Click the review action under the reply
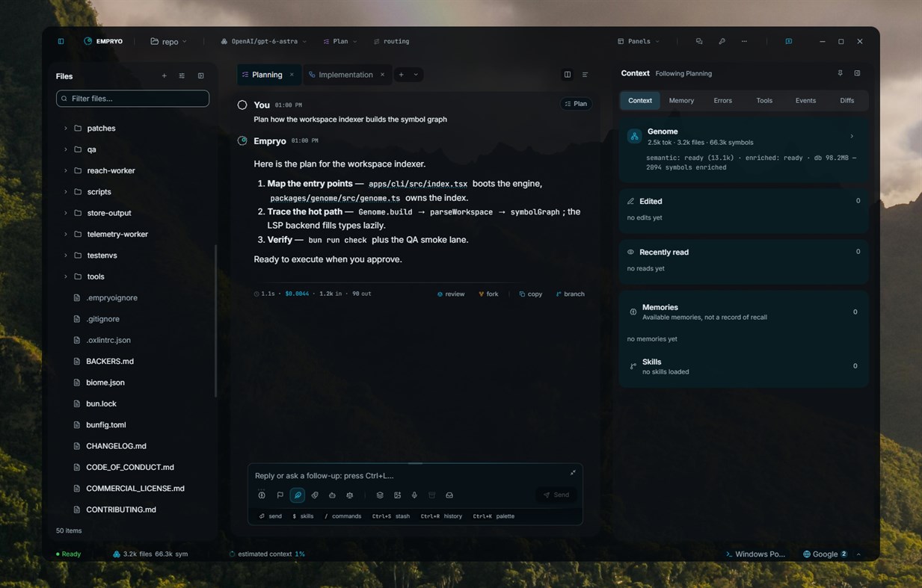The height and width of the screenshot is (588, 922). coord(451,294)
